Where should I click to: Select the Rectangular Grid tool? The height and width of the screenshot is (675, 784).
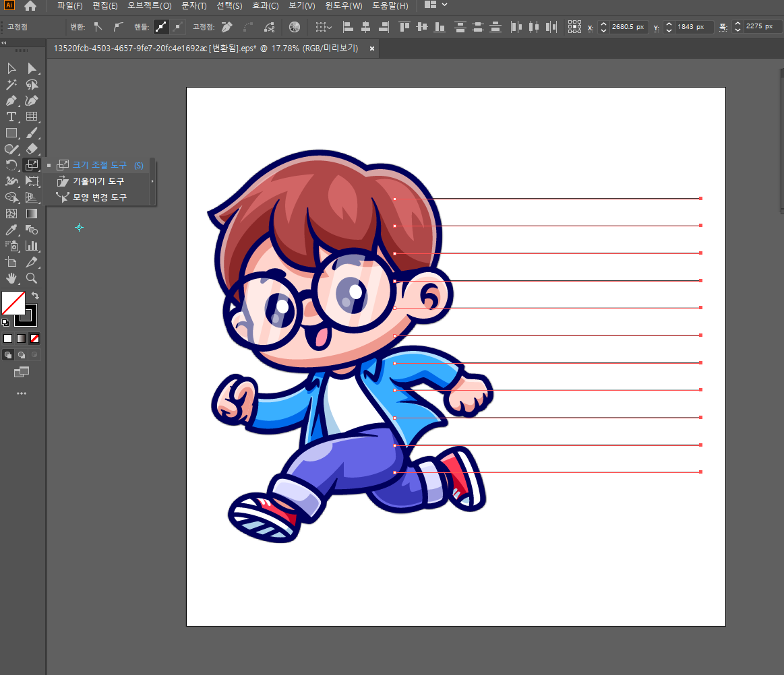pos(32,117)
